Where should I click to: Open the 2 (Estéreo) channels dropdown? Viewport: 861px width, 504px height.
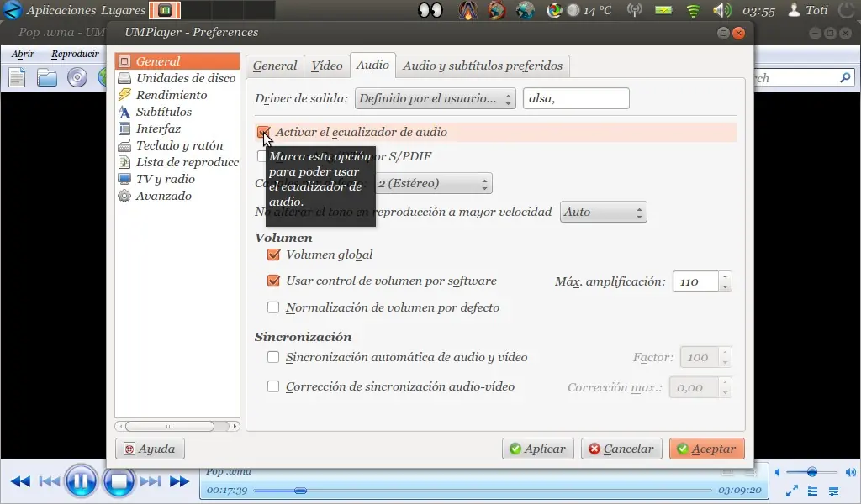pos(433,183)
